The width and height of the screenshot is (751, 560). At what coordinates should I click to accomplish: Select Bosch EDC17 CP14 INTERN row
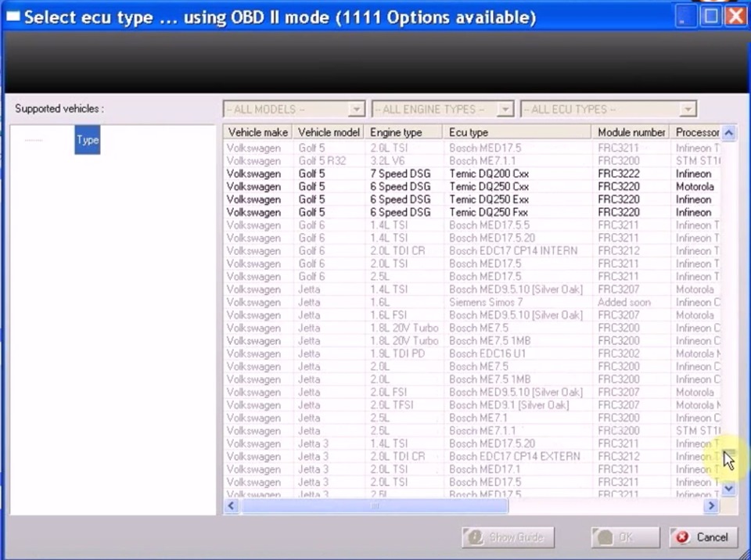pyautogui.click(x=472, y=251)
